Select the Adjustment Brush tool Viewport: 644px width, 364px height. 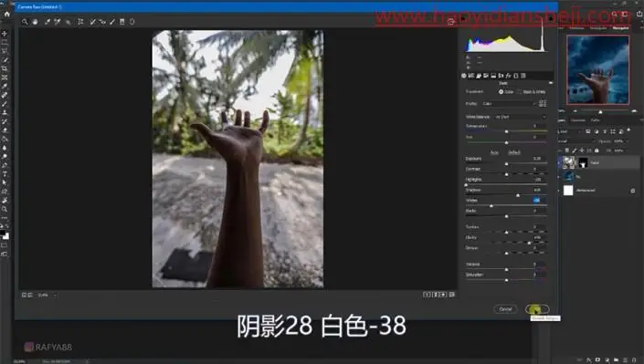(x=112, y=22)
